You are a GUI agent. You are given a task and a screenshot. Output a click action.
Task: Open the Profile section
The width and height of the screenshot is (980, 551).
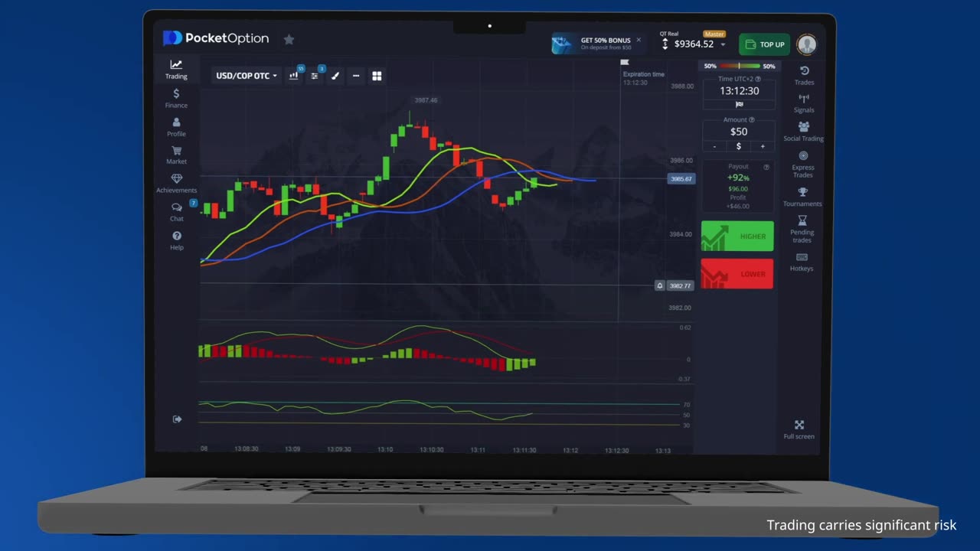(x=176, y=126)
